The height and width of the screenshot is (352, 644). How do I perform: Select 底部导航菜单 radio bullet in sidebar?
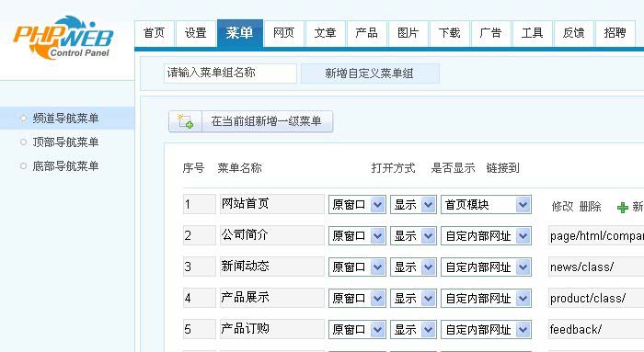click(x=23, y=166)
